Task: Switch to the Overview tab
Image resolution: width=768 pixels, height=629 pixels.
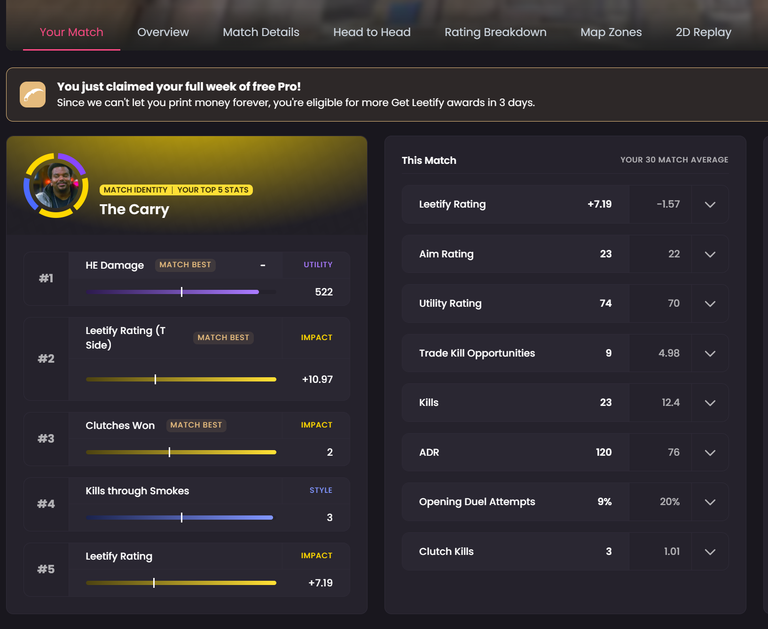Action: [163, 32]
